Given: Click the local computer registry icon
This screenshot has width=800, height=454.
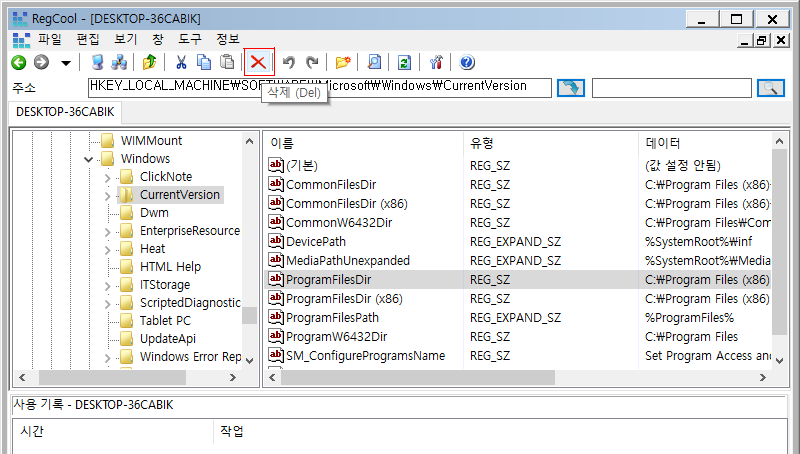Looking at the screenshot, I should (97, 63).
